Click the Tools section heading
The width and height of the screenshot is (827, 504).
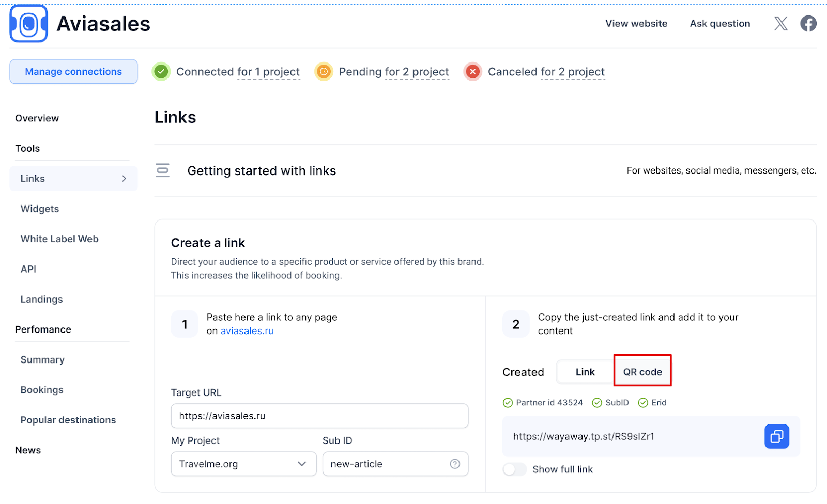[x=27, y=149]
